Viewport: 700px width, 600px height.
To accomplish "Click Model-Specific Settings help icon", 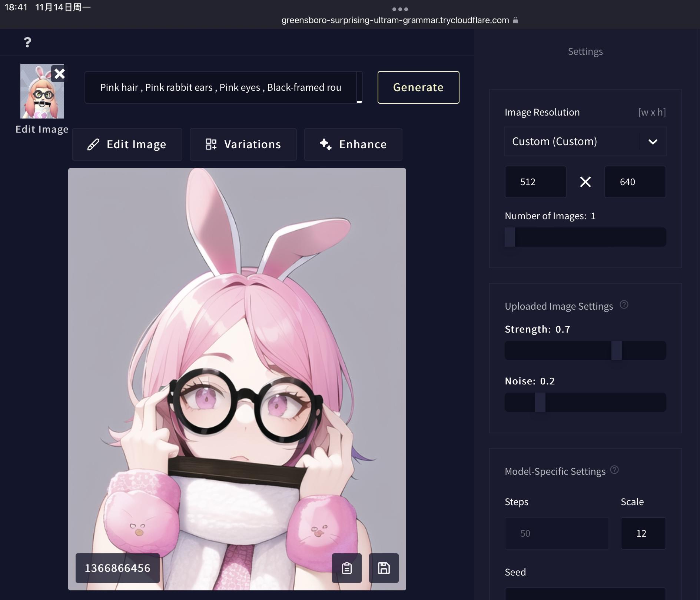I will pos(614,470).
